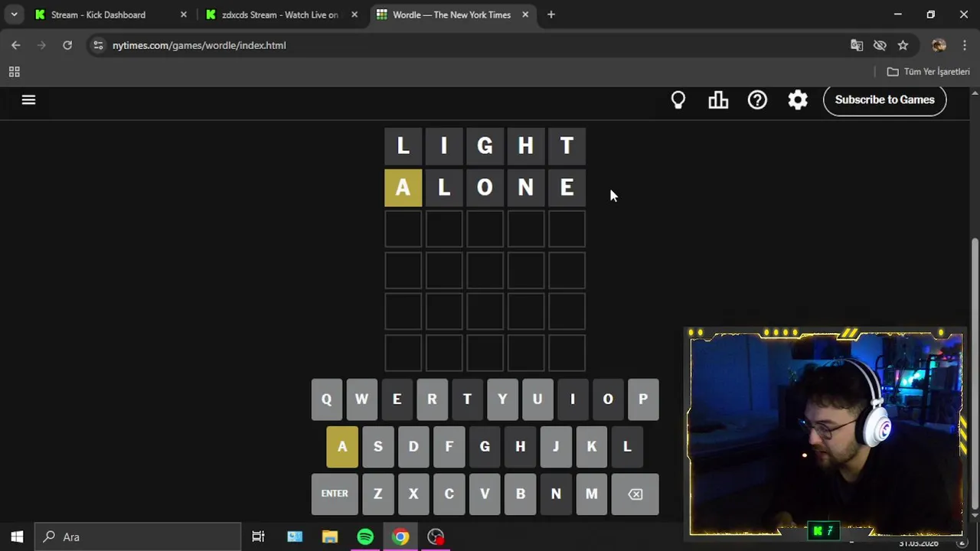The width and height of the screenshot is (980, 551).
Task: Bookmark this page with star icon
Action: point(903,45)
